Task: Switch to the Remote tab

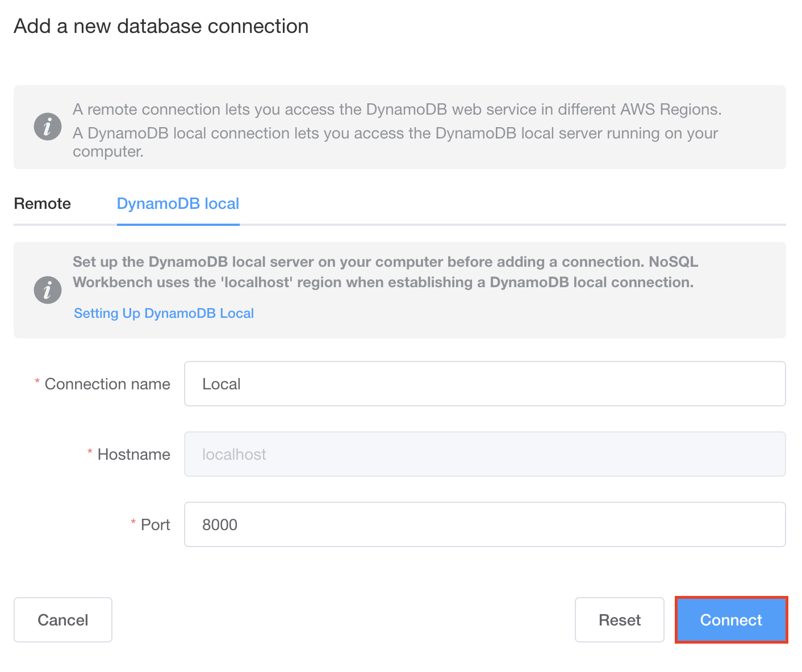Action: (43, 204)
